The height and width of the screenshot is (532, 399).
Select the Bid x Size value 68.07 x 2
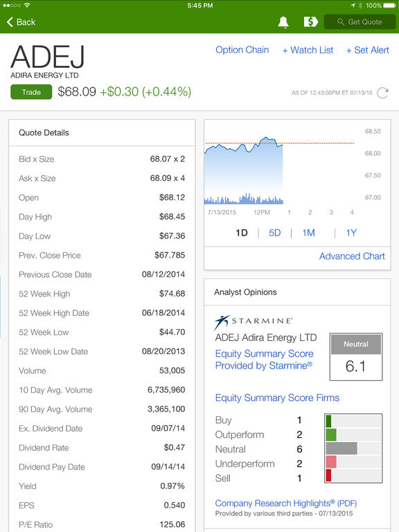coord(167,159)
